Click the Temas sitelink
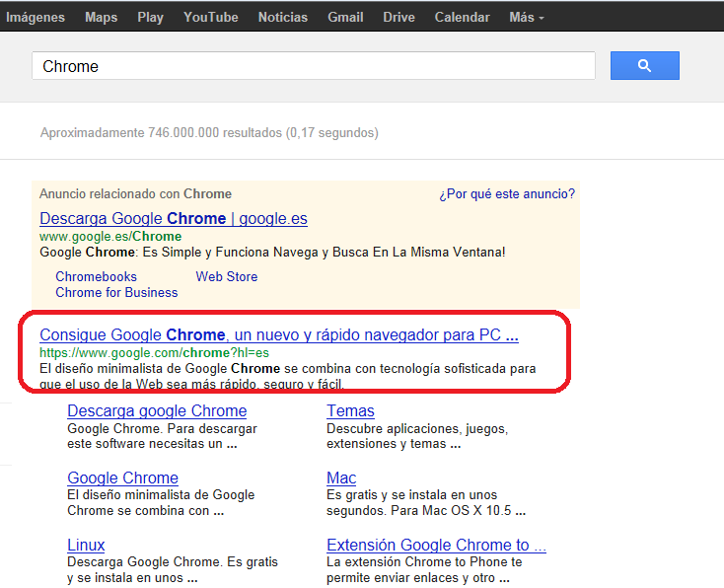 tap(350, 410)
